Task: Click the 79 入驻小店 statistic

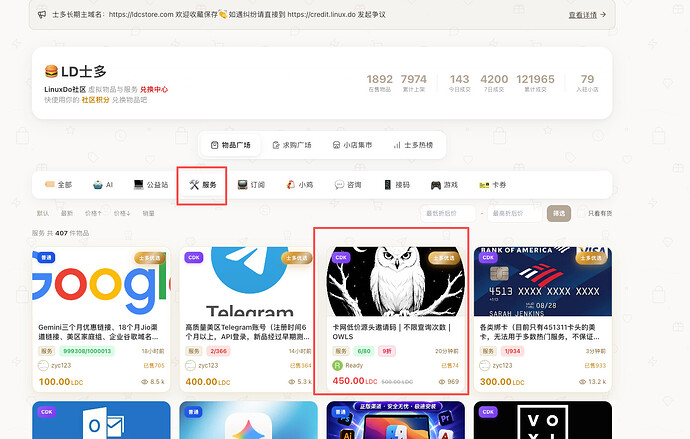Action: tap(587, 83)
